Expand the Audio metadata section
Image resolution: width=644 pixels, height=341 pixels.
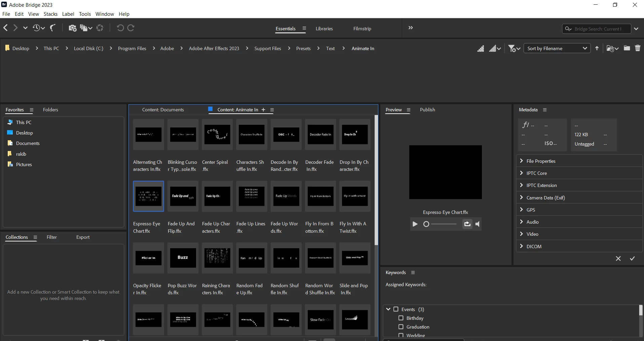coord(522,222)
